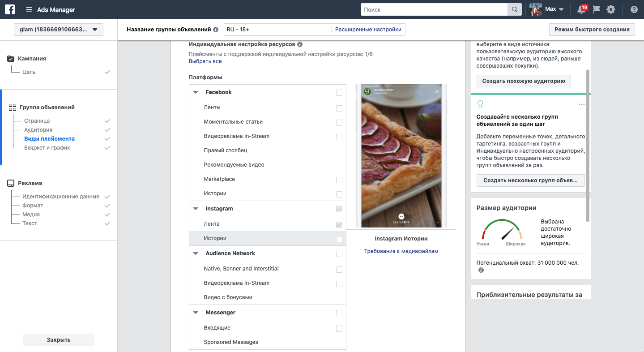
Task: Select the Правый столбец placement row
Action: (x=268, y=150)
